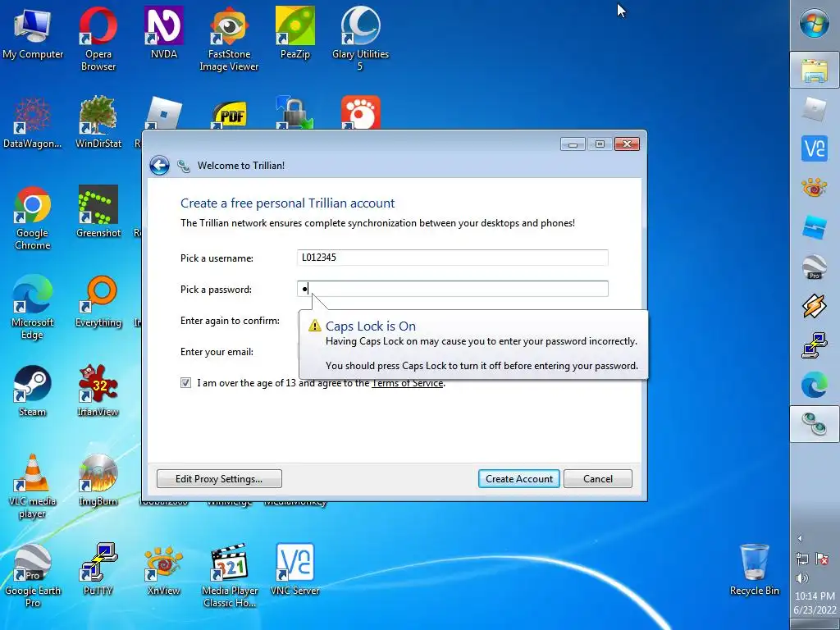Open Google Earth Pro taskbar icon
The width and height of the screenshot is (840, 630).
coord(815,267)
